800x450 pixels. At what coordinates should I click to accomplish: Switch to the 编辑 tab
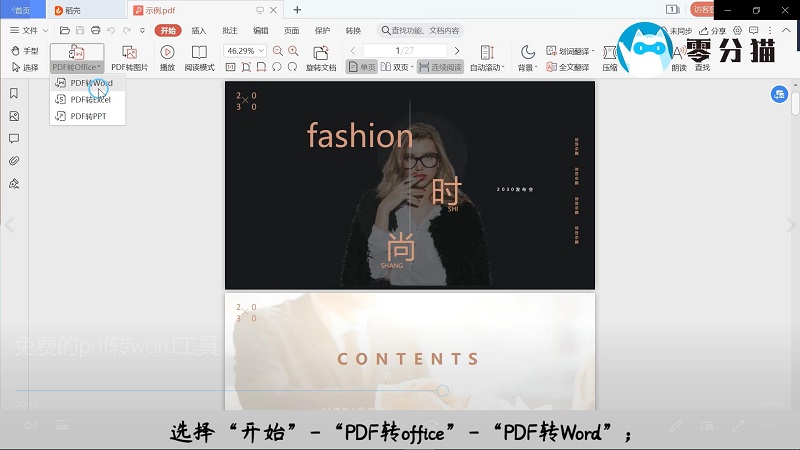tap(261, 31)
